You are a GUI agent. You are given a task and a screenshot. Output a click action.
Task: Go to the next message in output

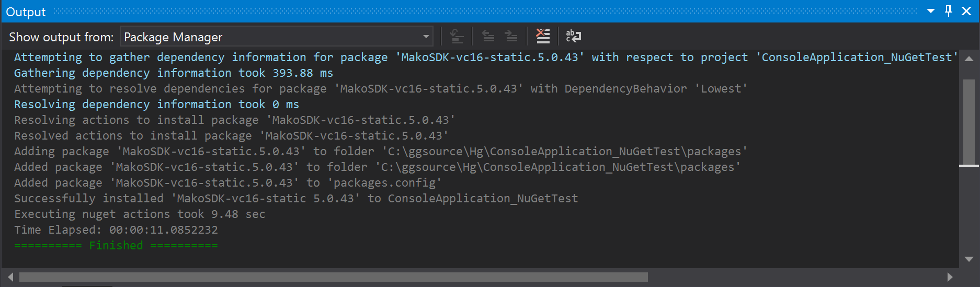pos(511,36)
